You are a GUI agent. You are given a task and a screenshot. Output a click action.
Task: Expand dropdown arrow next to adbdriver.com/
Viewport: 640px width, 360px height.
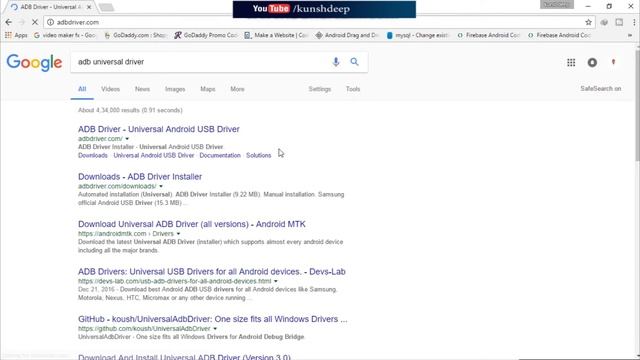click(x=127, y=139)
